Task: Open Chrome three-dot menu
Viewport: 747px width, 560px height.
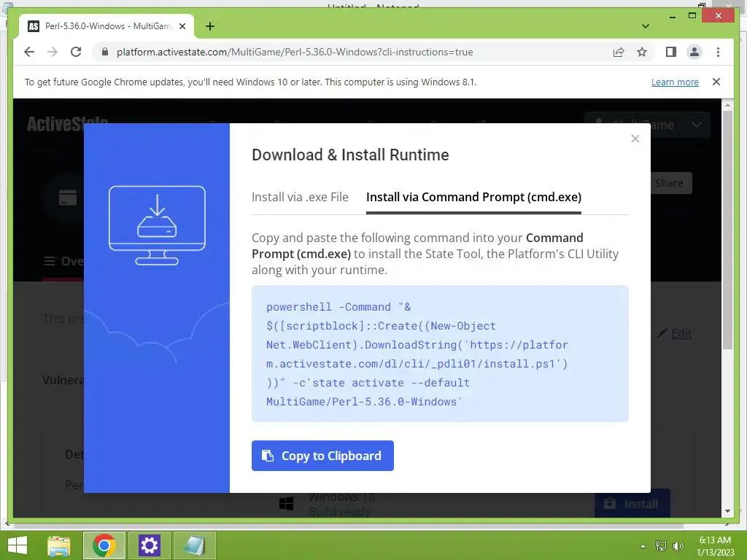Action: click(x=718, y=52)
